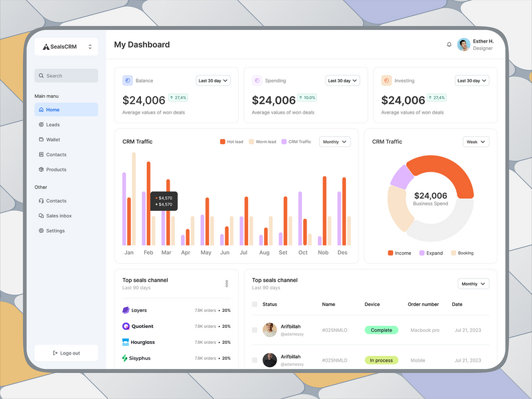Open the Week dropdown on donut chart
The height and width of the screenshot is (399, 532).
click(x=474, y=141)
